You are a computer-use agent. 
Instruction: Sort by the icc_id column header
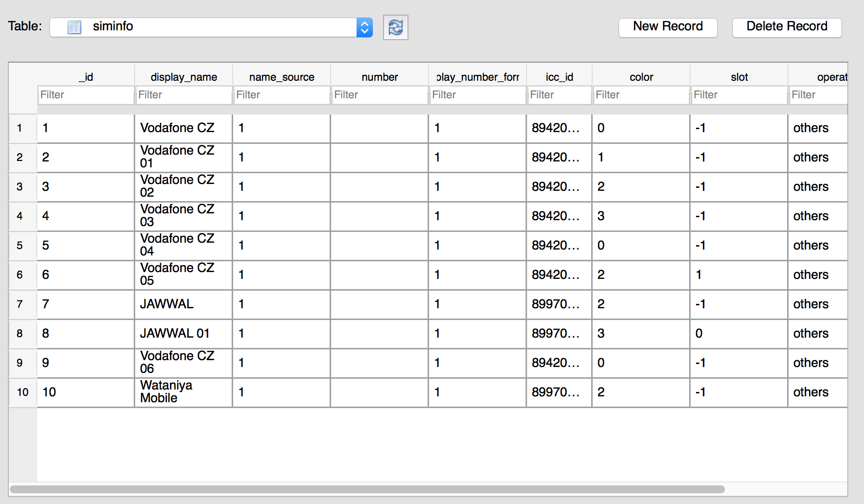(559, 77)
